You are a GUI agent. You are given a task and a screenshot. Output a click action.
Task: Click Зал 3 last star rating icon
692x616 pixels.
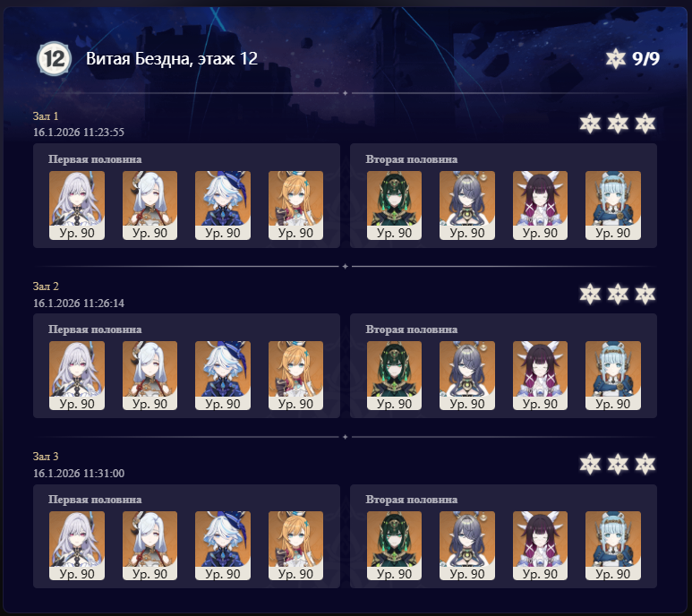point(645,464)
